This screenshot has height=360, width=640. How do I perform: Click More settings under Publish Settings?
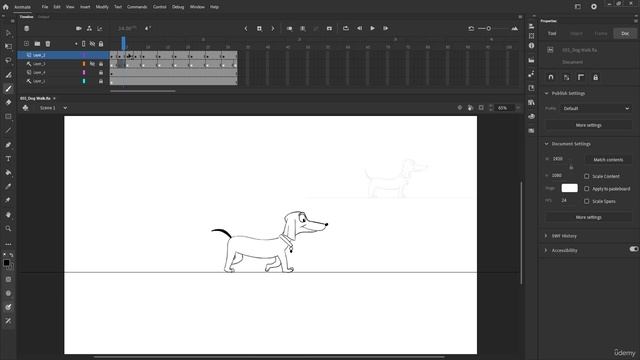(x=589, y=125)
